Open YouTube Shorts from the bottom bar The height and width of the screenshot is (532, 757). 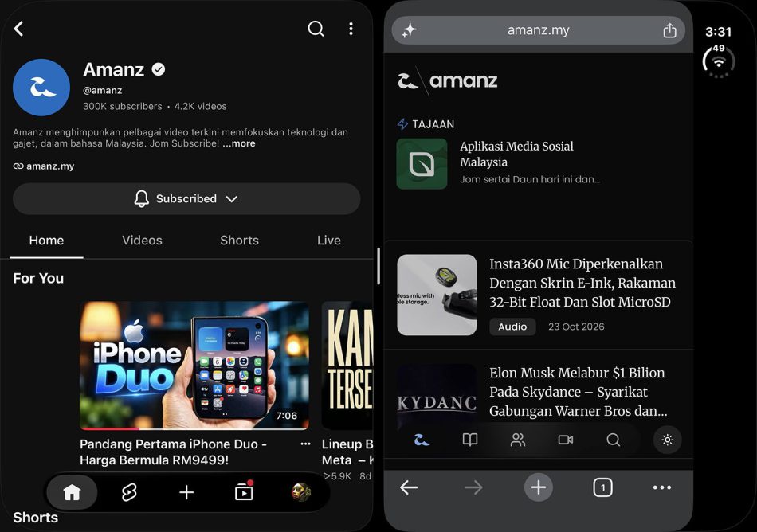pos(129,492)
